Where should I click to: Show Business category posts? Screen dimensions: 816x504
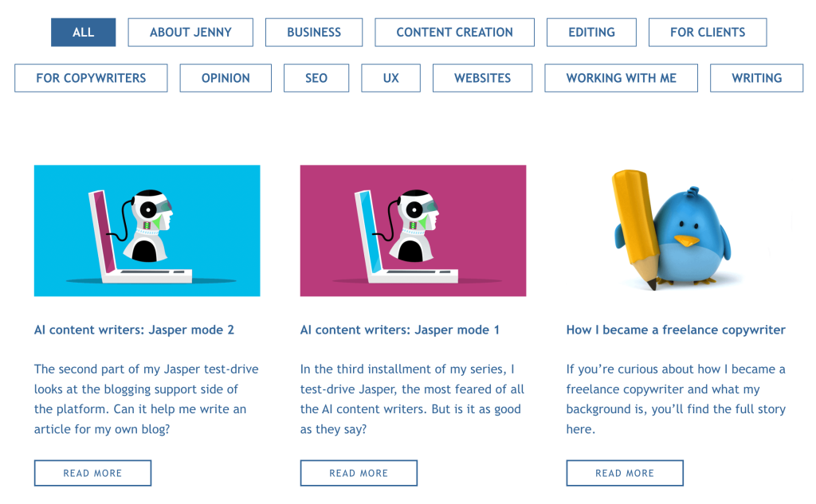[314, 33]
